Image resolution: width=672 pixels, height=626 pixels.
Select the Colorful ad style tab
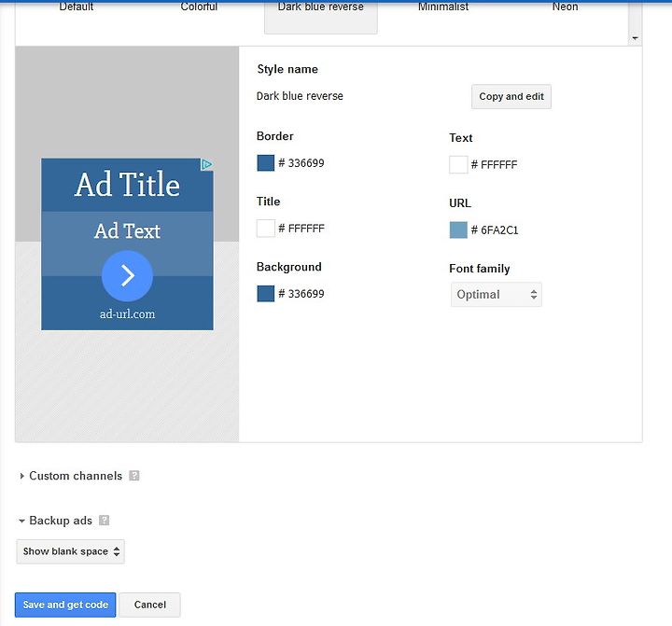pos(199,7)
